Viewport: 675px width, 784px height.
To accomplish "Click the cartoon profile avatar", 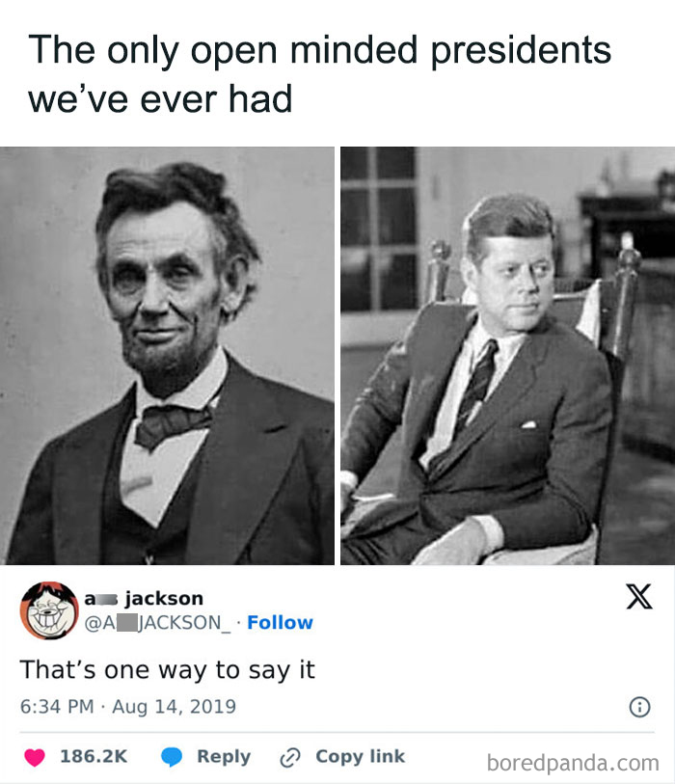I will pyautogui.click(x=49, y=610).
